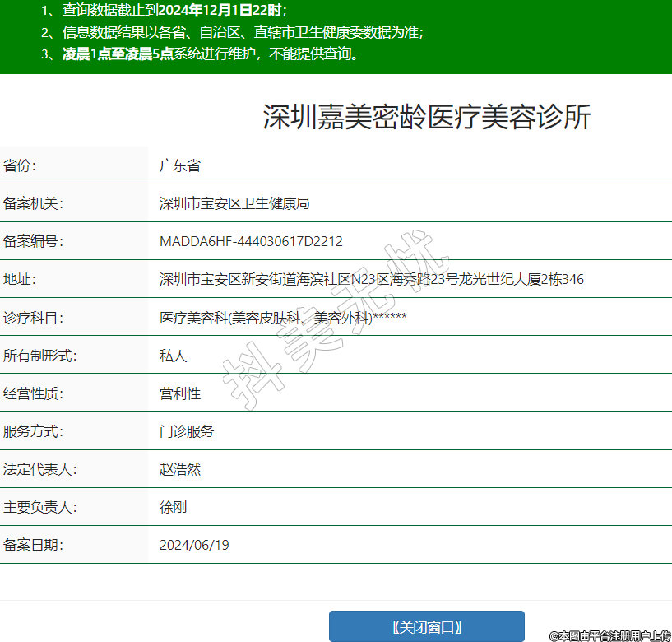Click the 备案编号 field label

pos(34,241)
